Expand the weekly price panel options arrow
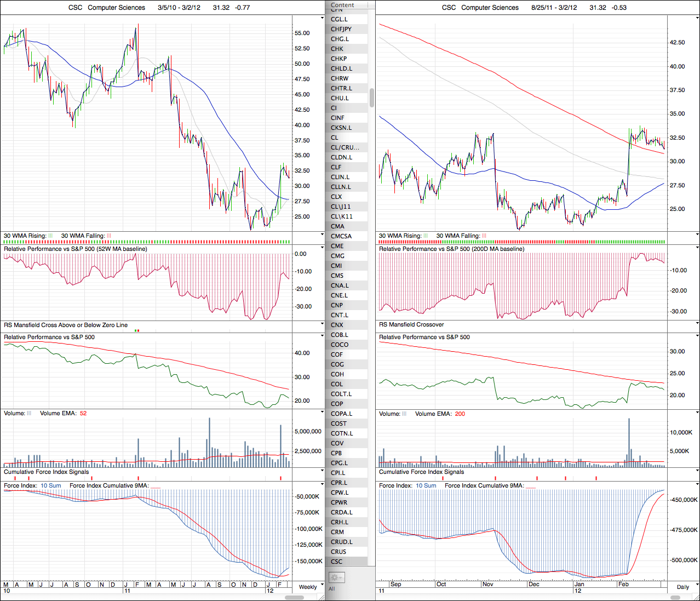The image size is (700, 601). click(x=322, y=18)
